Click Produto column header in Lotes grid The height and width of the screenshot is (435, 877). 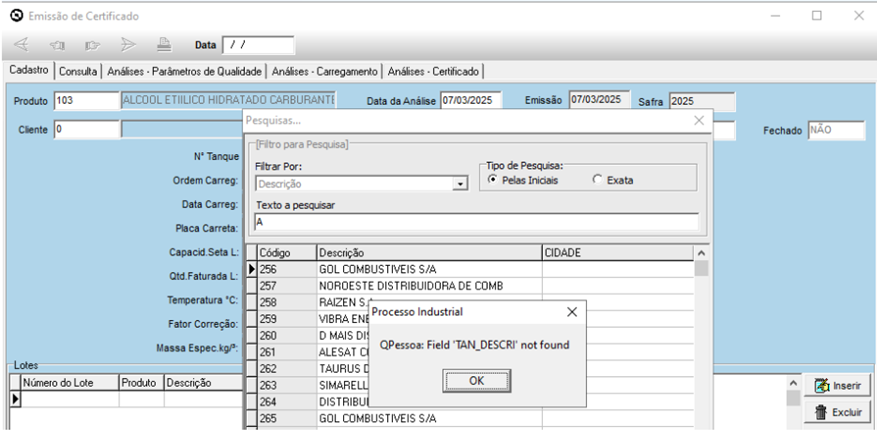click(x=142, y=383)
